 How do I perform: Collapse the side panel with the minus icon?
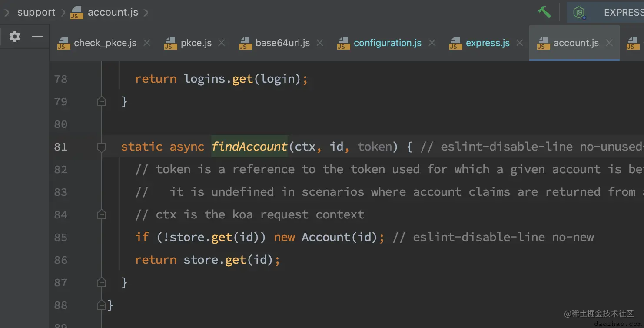[38, 37]
